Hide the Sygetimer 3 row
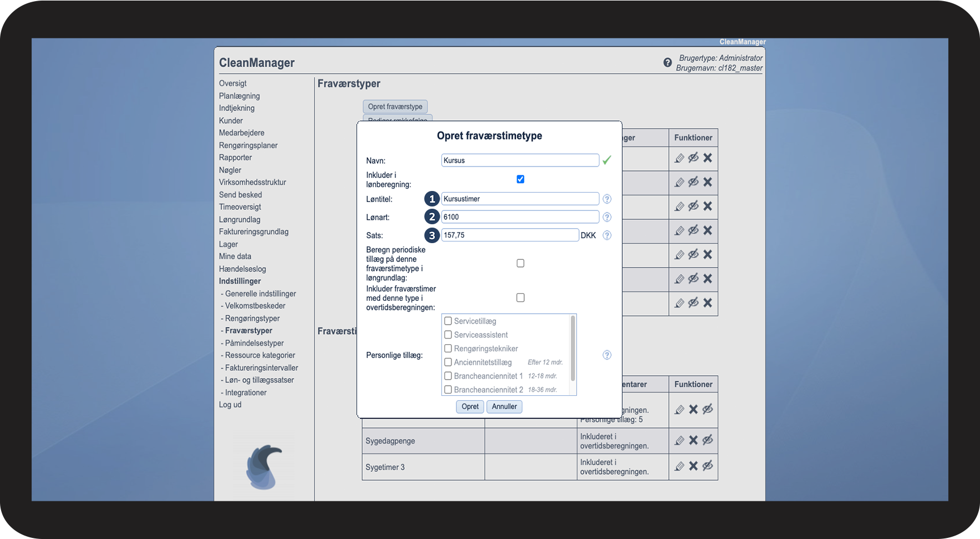 pyautogui.click(x=708, y=466)
